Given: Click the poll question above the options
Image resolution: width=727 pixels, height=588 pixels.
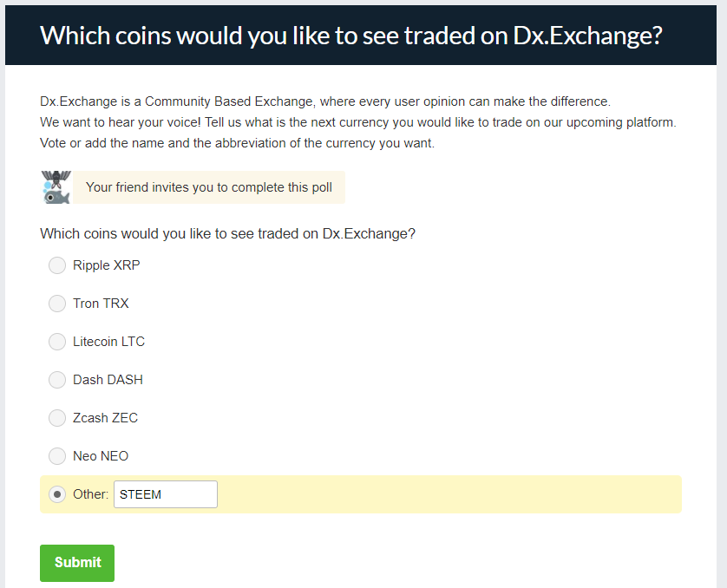Looking at the screenshot, I should (x=227, y=234).
